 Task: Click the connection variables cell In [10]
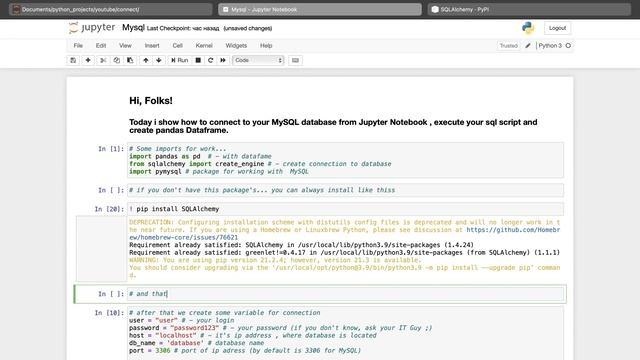345,333
